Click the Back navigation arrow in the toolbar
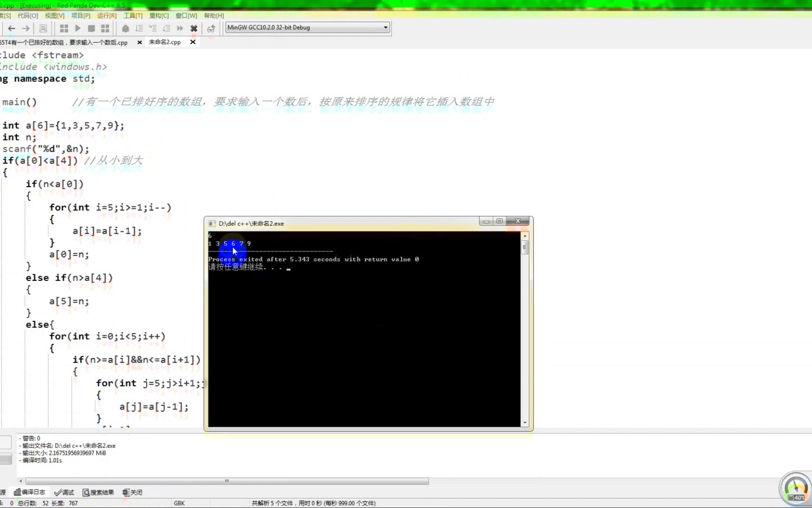This screenshot has height=508, width=812. pos(12,28)
